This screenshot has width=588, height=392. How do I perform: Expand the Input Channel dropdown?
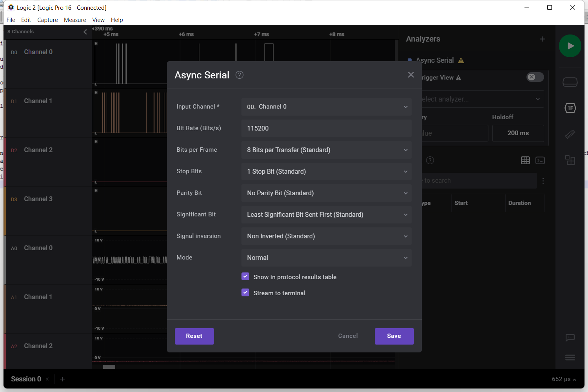(326, 107)
